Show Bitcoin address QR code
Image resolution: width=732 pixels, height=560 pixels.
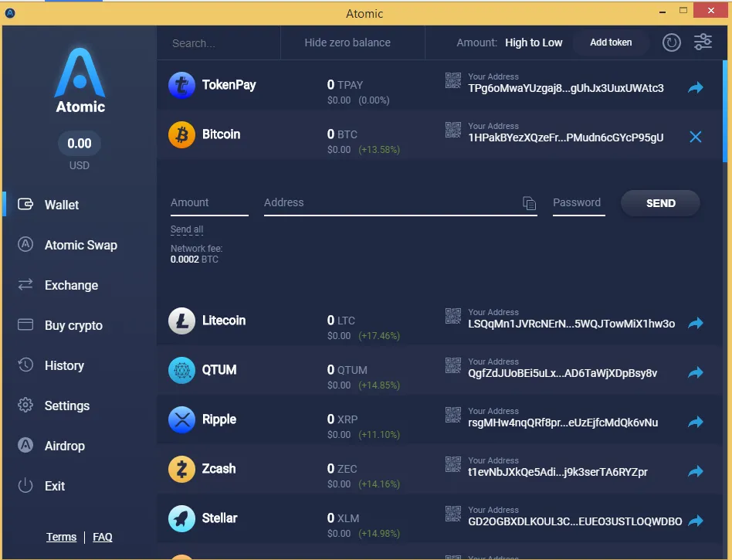452,130
